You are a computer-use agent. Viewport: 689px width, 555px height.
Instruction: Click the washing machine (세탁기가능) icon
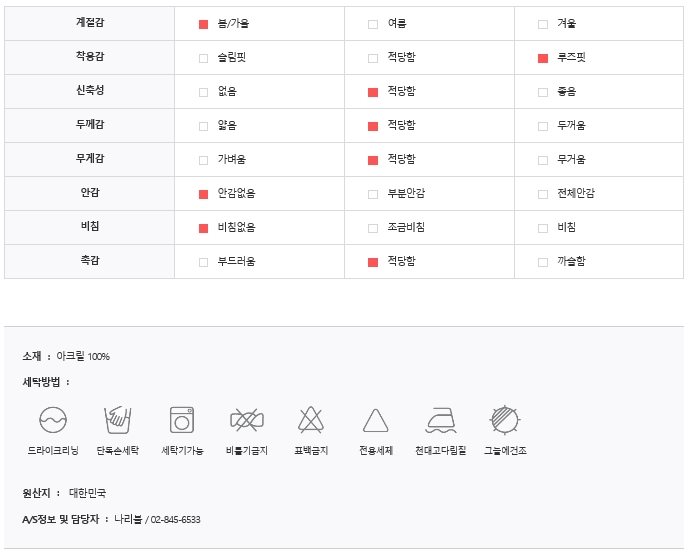(x=182, y=420)
